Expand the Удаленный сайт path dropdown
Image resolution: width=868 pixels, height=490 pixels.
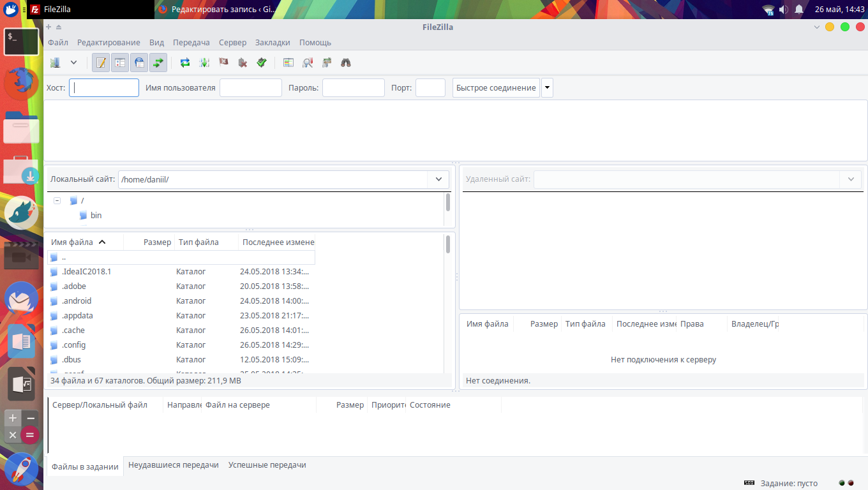pos(851,179)
